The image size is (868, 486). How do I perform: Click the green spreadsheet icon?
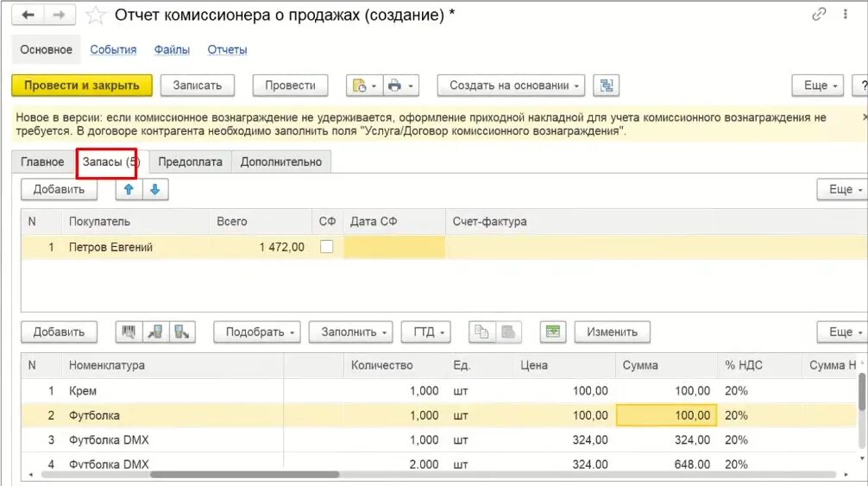552,332
